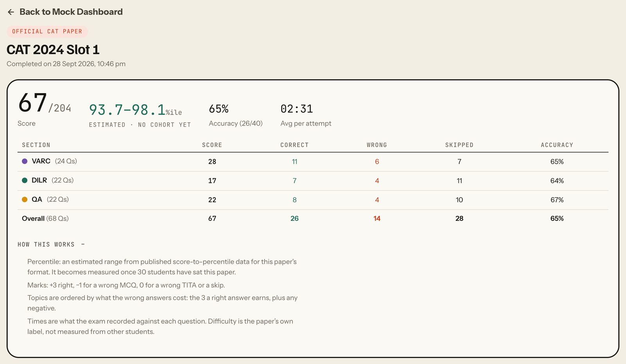Click the Accuracy (26/40) label
Screen dimensions: 626x364
[236, 124]
